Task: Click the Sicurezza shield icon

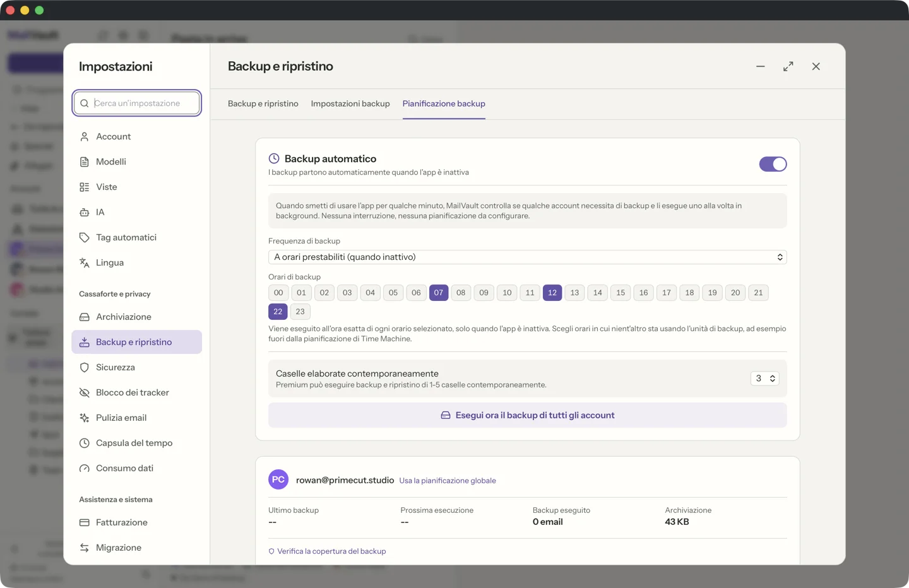Action: coord(84,367)
